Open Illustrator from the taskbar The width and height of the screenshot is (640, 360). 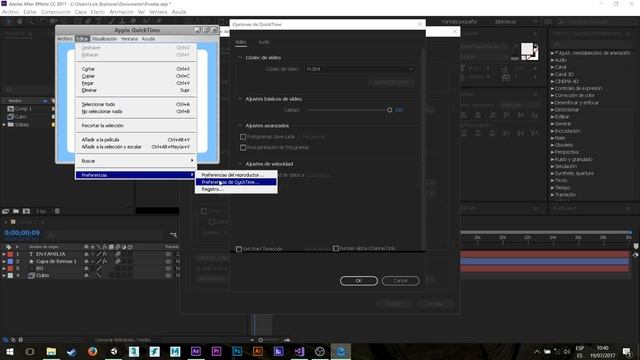pyautogui.click(x=258, y=351)
